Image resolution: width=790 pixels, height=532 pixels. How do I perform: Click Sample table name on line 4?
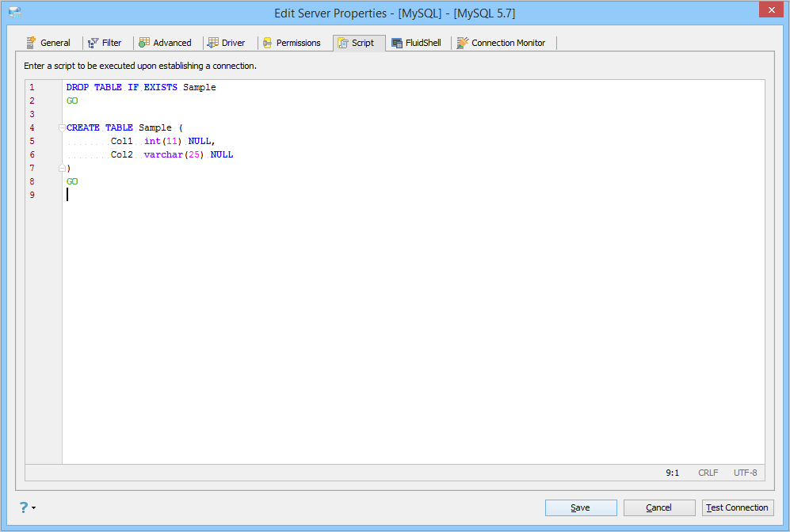[155, 127]
